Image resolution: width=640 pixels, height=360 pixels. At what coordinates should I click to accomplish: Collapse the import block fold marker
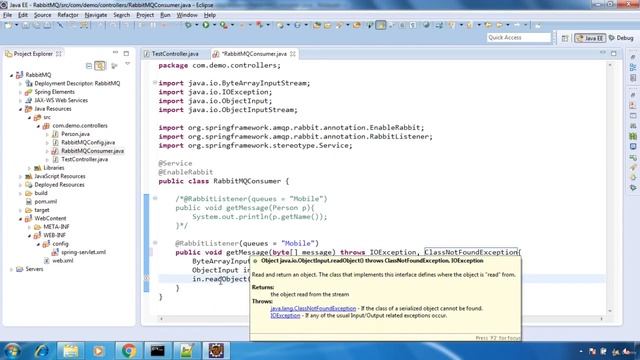pos(155,83)
